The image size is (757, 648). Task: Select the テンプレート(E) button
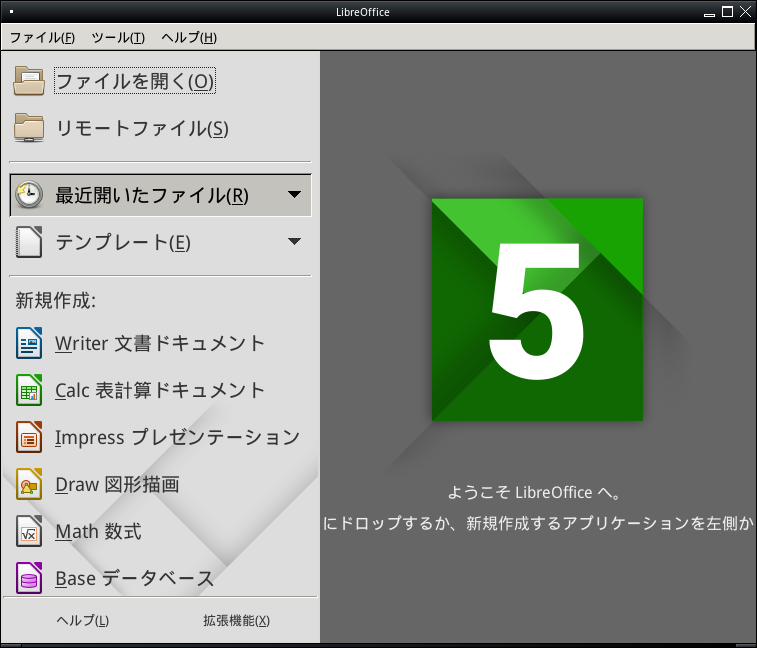160,242
